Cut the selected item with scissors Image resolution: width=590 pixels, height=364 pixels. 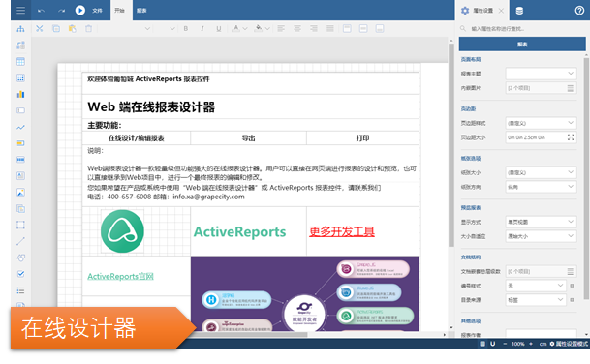39,29
